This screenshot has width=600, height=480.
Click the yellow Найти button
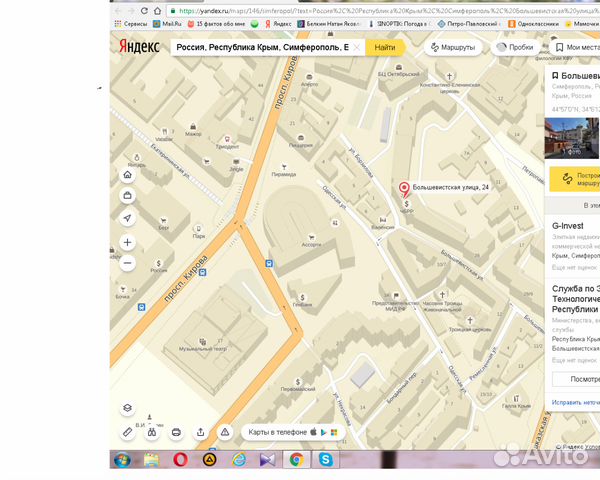385,47
